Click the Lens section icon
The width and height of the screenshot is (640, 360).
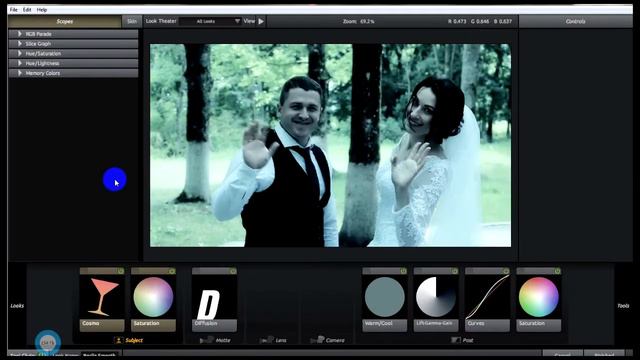pos(267,340)
